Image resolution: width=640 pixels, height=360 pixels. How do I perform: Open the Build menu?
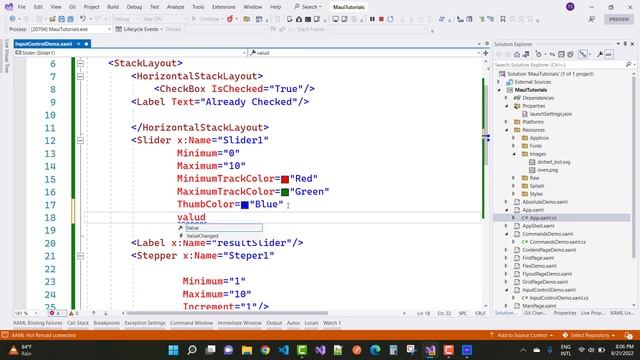click(113, 7)
